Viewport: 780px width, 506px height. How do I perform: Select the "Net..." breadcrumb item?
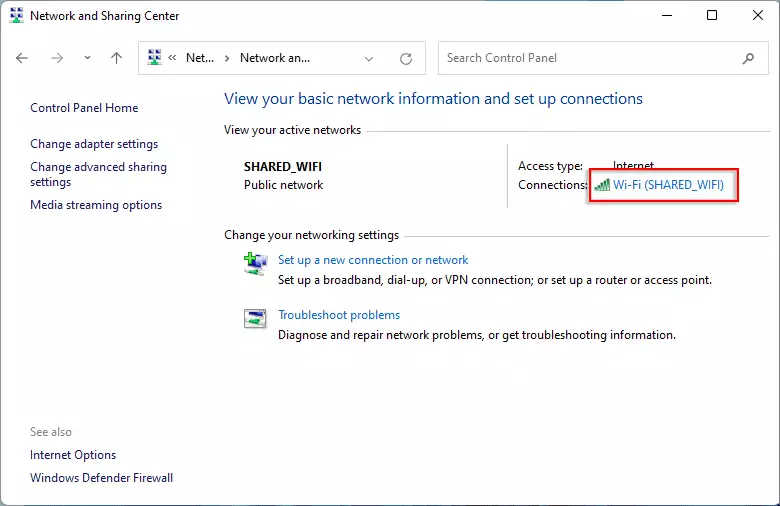coord(200,58)
